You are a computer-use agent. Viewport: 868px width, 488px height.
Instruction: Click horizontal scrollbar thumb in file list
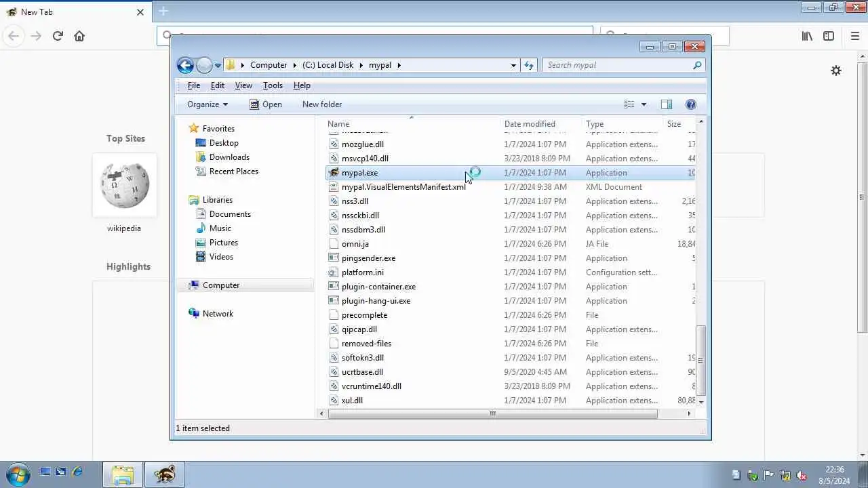493,413
